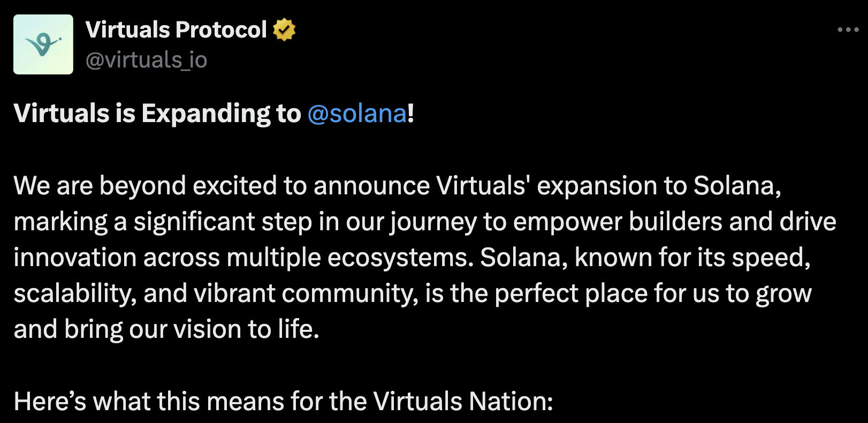Click the words "Virtuals Nation:" at the bottom

click(x=463, y=401)
